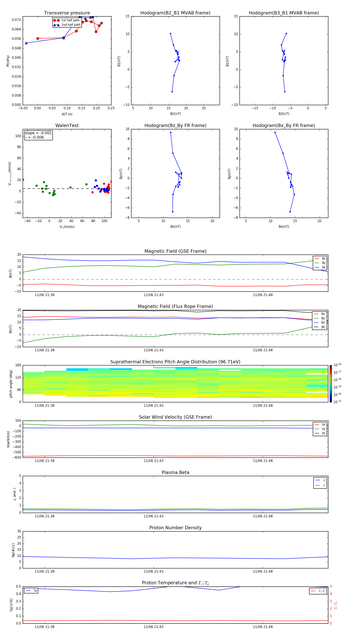Click the 'A(T·m)' x-axis label
This screenshot has height=644, width=351.
[x=67, y=114]
